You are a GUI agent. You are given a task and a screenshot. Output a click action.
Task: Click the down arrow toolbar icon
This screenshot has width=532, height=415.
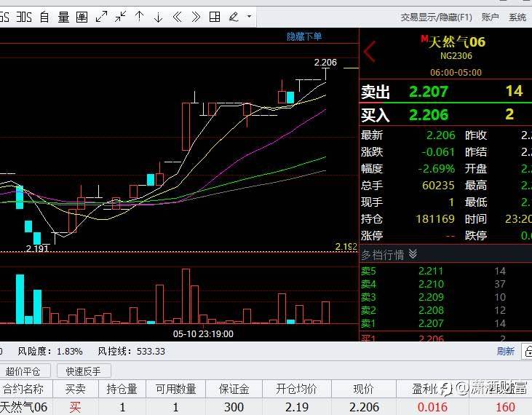158,17
